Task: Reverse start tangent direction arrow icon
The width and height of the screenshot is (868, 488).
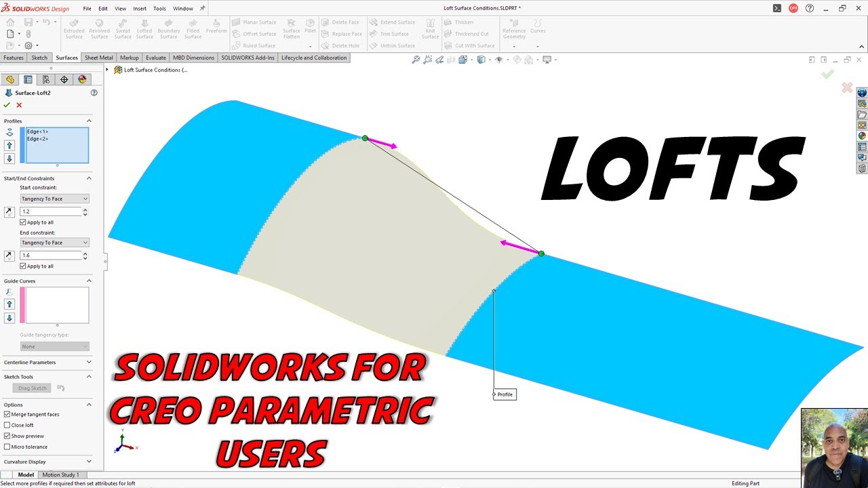Action: [x=9, y=211]
